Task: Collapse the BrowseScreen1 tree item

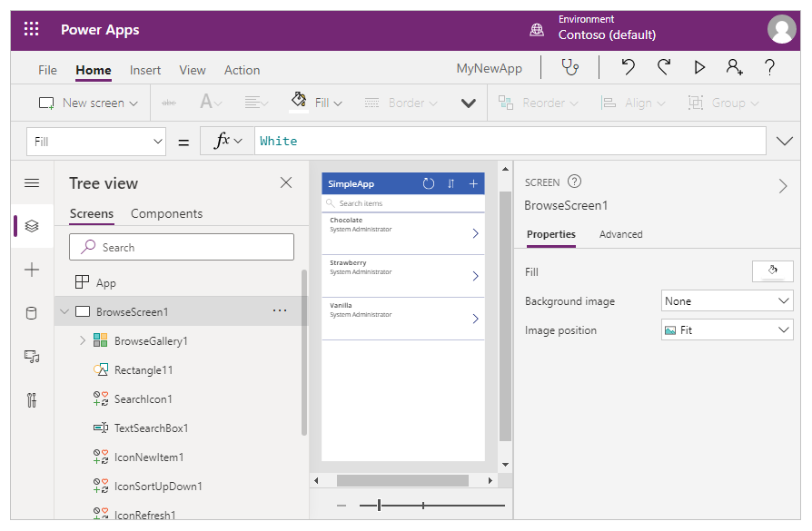Action: (64, 310)
